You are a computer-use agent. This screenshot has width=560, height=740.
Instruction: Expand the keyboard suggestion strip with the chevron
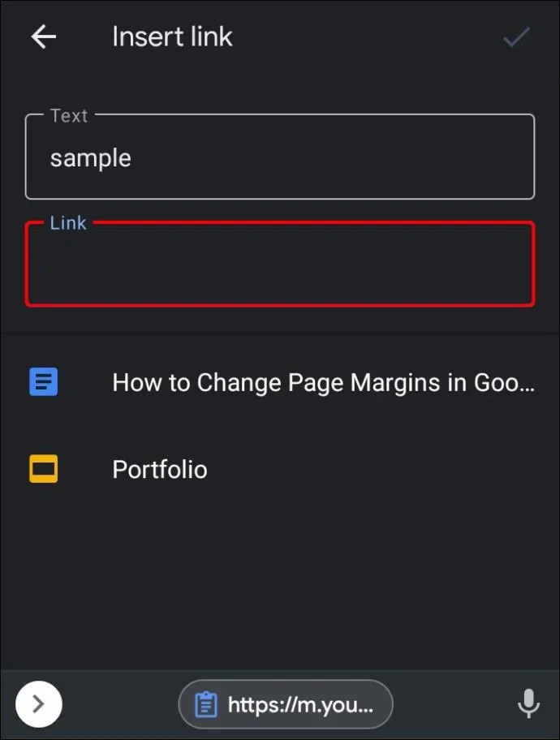(38, 704)
